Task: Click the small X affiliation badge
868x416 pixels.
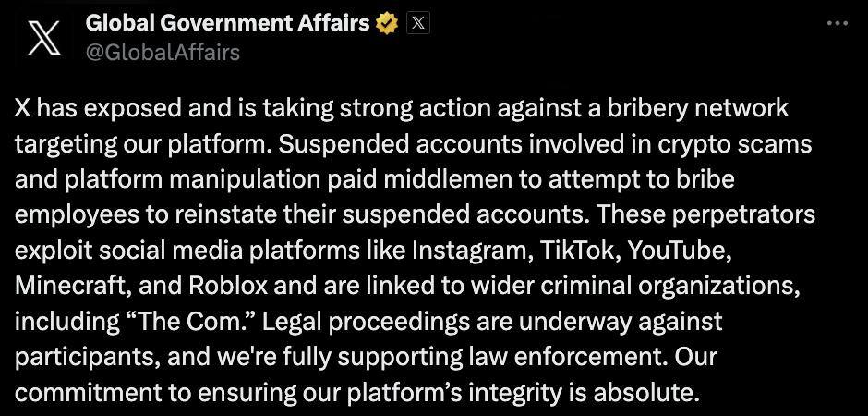Action: (x=418, y=24)
